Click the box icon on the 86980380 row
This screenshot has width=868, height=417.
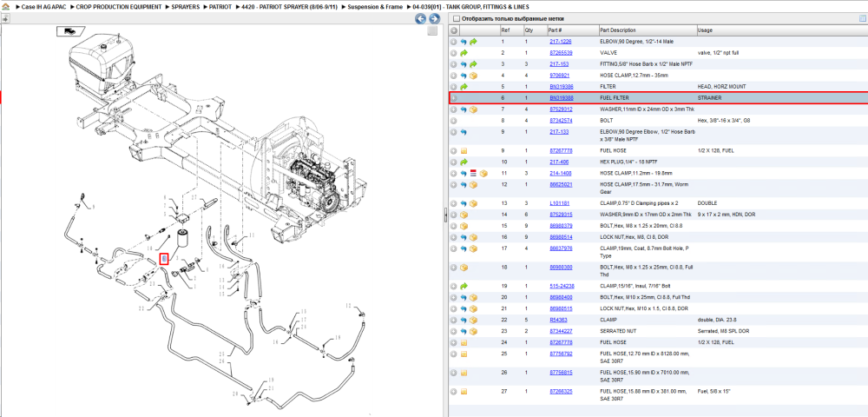point(464,268)
